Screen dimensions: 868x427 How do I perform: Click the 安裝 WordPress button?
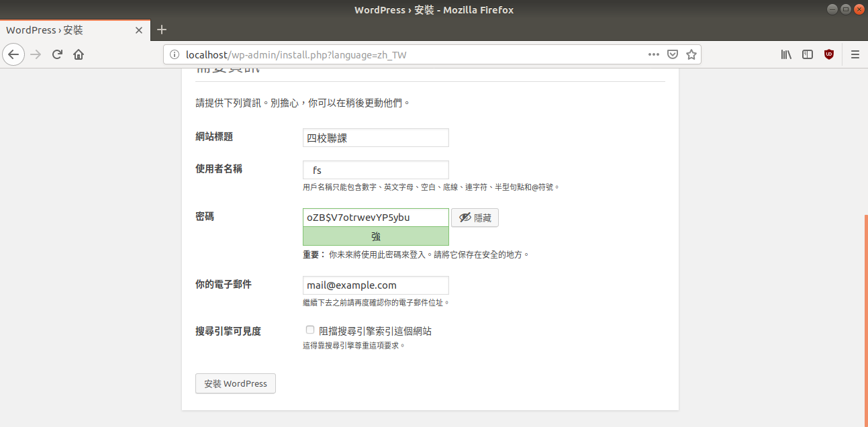tap(236, 383)
